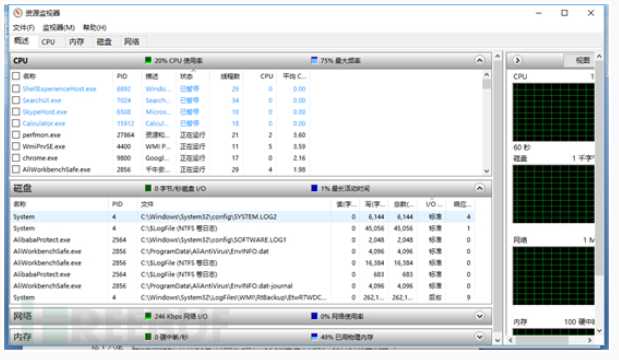Select the chrome.exe process name
Viewport: 619px width, 360px height.
(40, 158)
